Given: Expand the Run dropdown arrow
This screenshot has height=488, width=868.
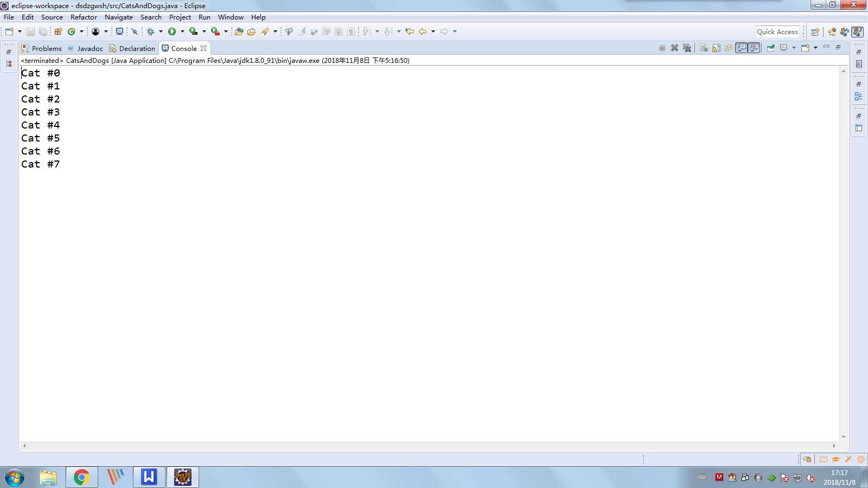Looking at the screenshot, I should (x=182, y=31).
